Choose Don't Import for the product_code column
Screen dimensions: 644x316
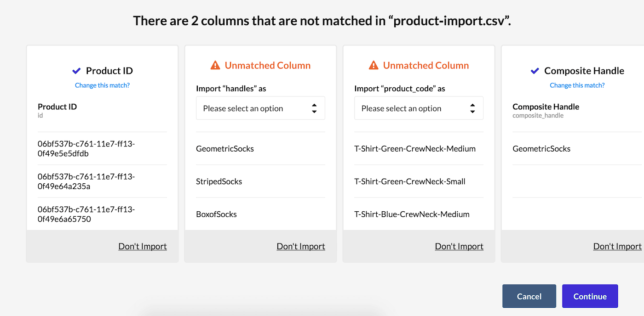click(x=459, y=246)
